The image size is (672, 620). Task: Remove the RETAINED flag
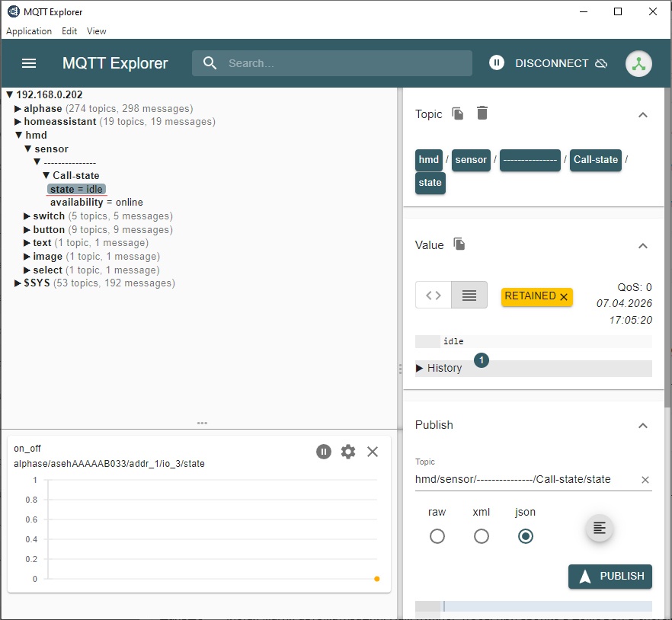click(564, 296)
